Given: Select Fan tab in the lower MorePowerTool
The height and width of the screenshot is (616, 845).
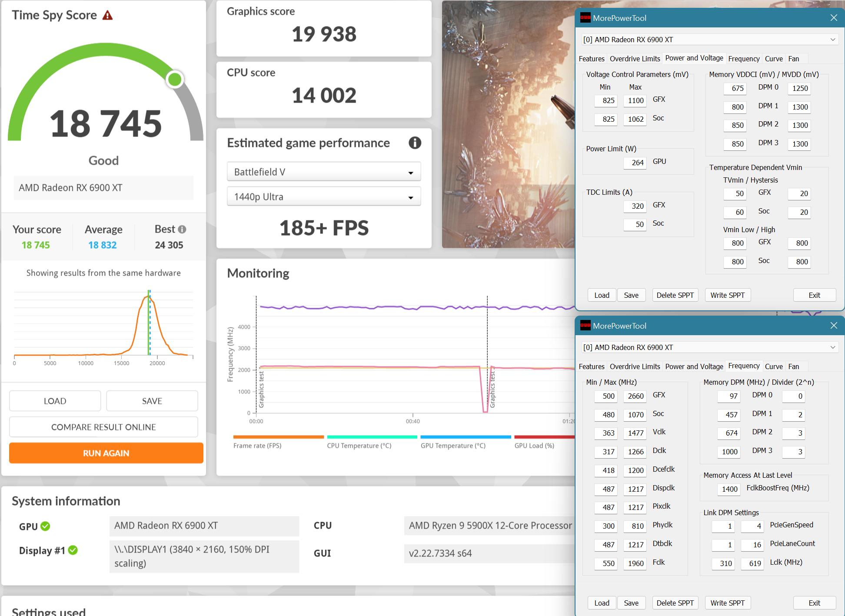Looking at the screenshot, I should [x=793, y=366].
